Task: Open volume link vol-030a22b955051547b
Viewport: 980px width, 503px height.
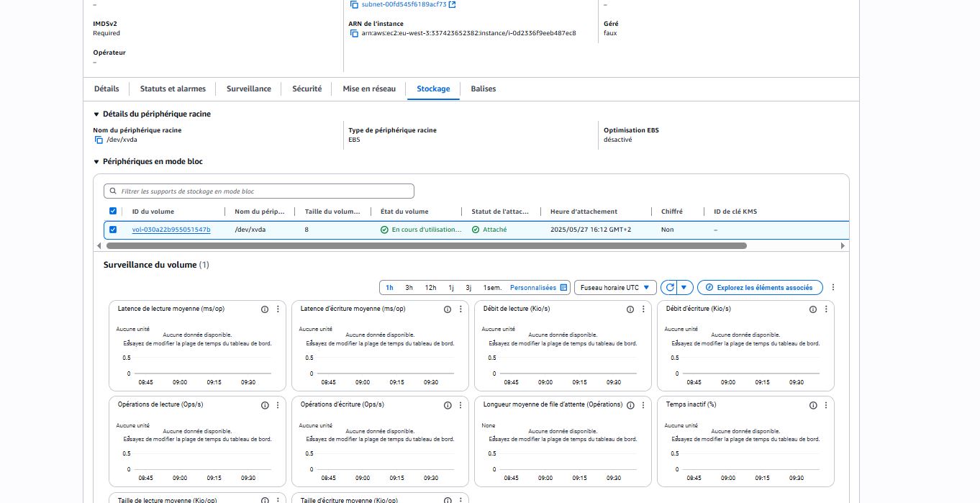Action: (171, 230)
